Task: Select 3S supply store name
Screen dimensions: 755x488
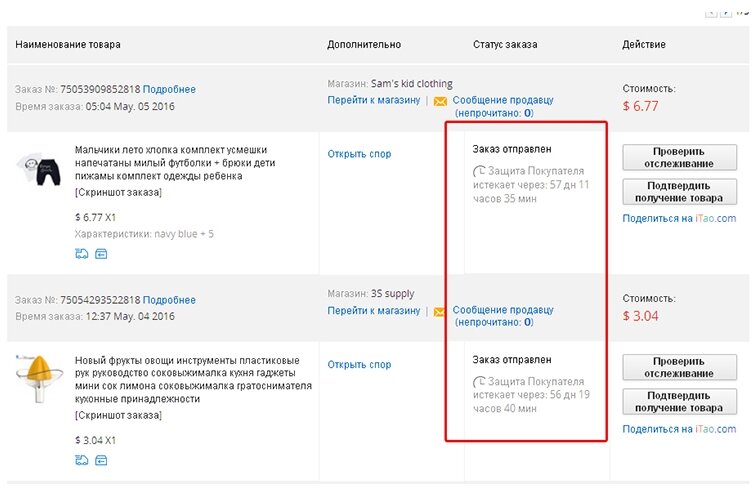Action: click(x=392, y=294)
